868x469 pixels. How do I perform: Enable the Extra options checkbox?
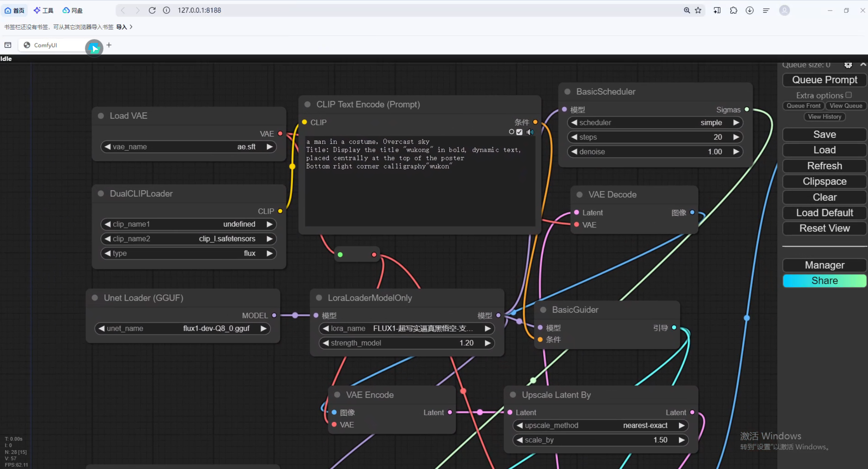point(849,95)
